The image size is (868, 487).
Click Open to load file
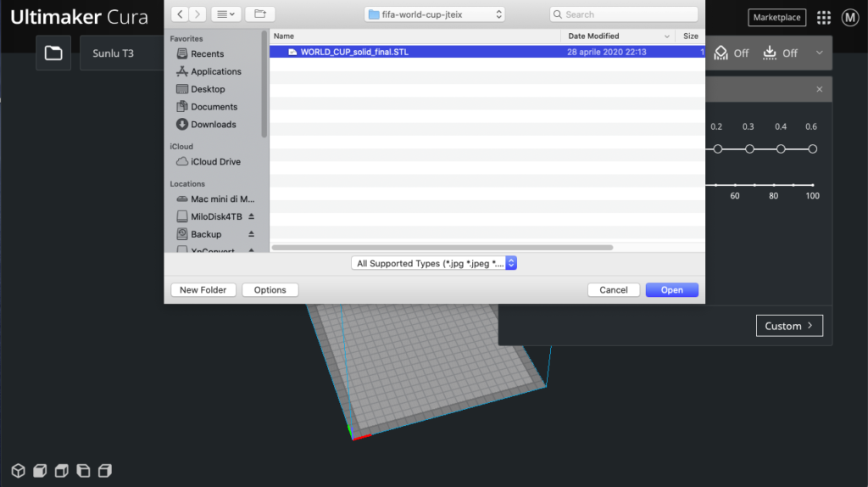(671, 290)
